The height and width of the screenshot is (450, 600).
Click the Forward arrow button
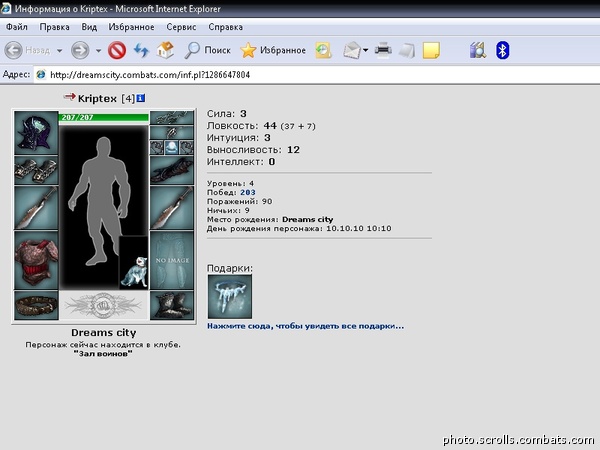tap(80, 50)
